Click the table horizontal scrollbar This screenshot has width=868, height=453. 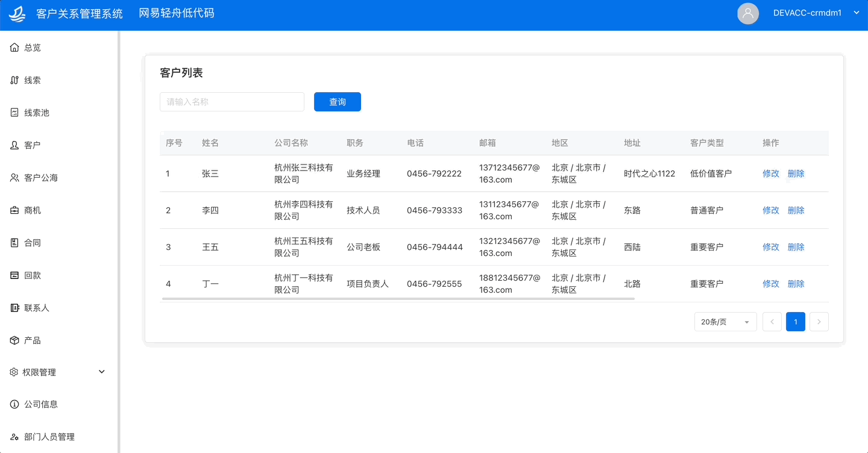pos(398,298)
